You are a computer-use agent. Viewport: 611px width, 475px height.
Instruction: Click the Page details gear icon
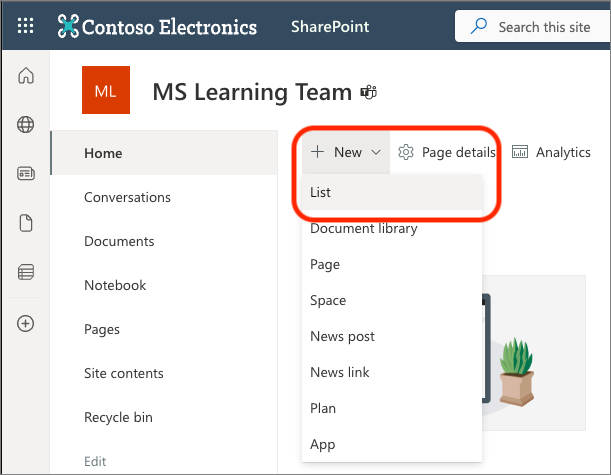coord(406,152)
